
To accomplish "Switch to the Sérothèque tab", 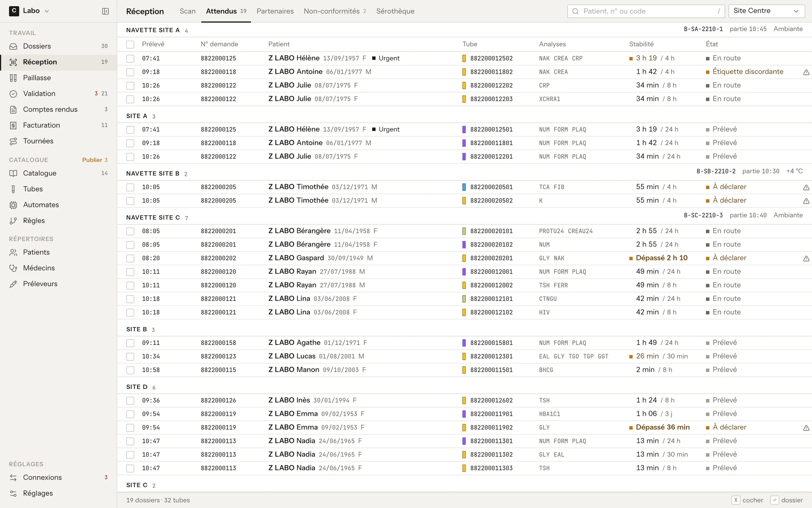I will [x=395, y=11].
